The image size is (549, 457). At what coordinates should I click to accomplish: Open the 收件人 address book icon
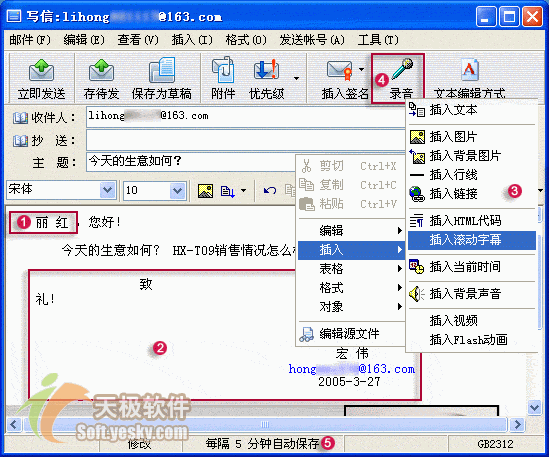click(x=20, y=118)
